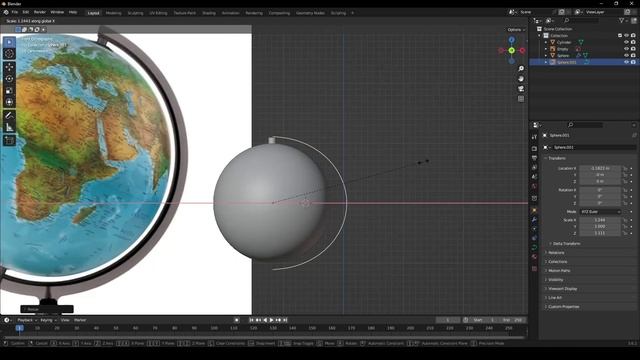This screenshot has height=360, width=640.
Task: Expand the Motion Paths panel
Action: tap(558, 271)
